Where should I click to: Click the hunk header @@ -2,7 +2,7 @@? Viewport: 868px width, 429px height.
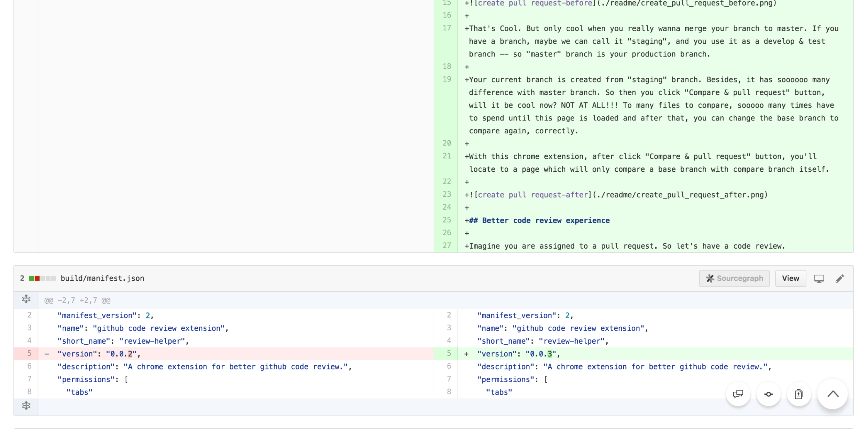[77, 300]
